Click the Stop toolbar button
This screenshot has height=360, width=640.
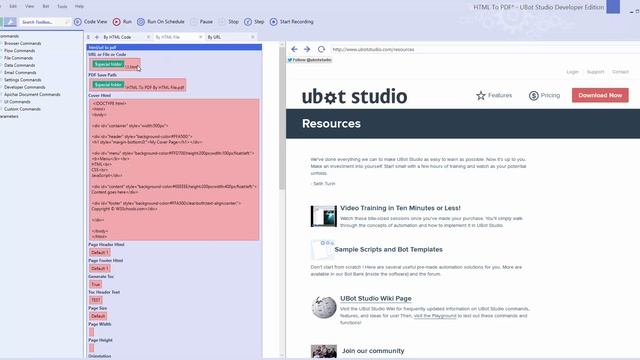[229, 22]
